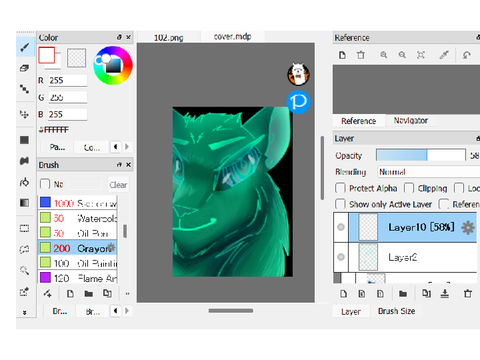
Task: Select the Brush tool in the toolbar
Action: (x=25, y=48)
